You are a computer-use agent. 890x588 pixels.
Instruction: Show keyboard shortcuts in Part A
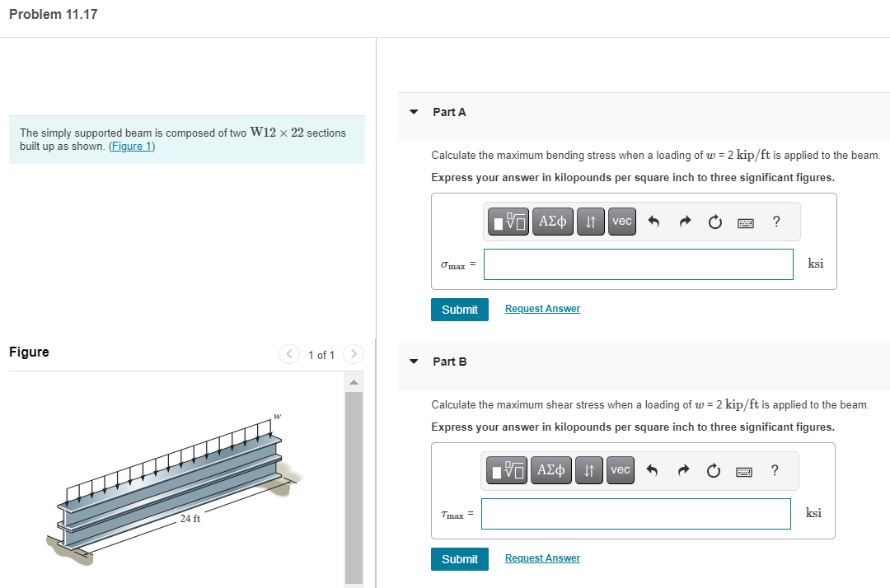(x=746, y=223)
